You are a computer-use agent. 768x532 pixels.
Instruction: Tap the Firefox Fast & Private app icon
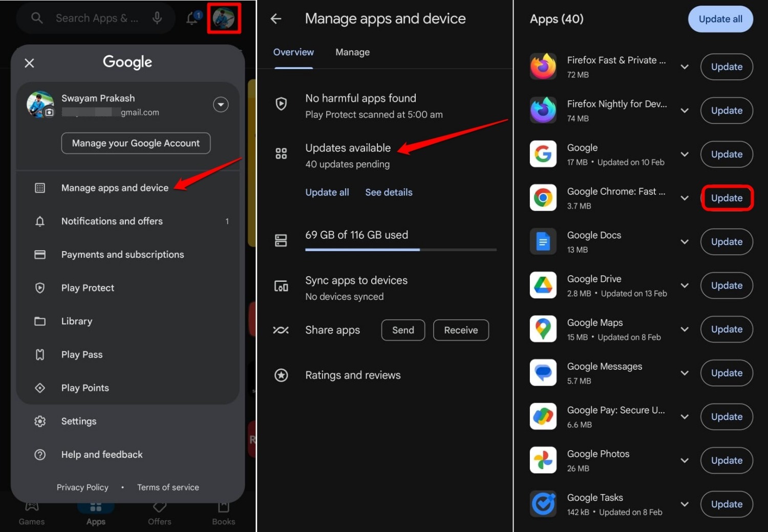543,66
